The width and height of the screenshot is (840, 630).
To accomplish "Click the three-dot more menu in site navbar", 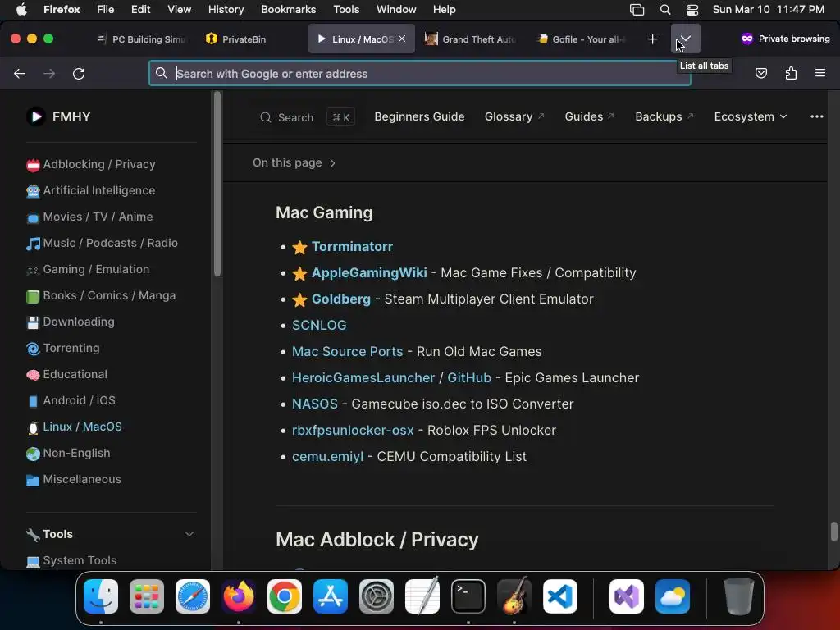I will tap(816, 116).
